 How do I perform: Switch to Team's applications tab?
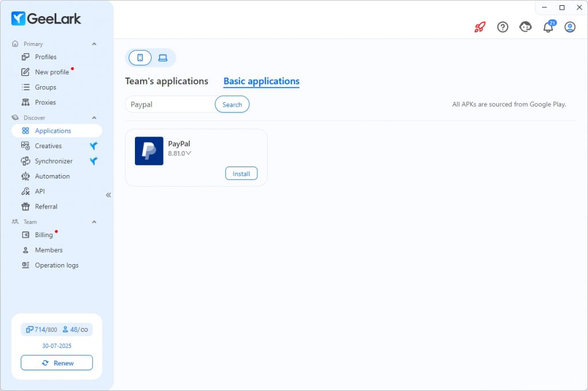click(x=167, y=81)
